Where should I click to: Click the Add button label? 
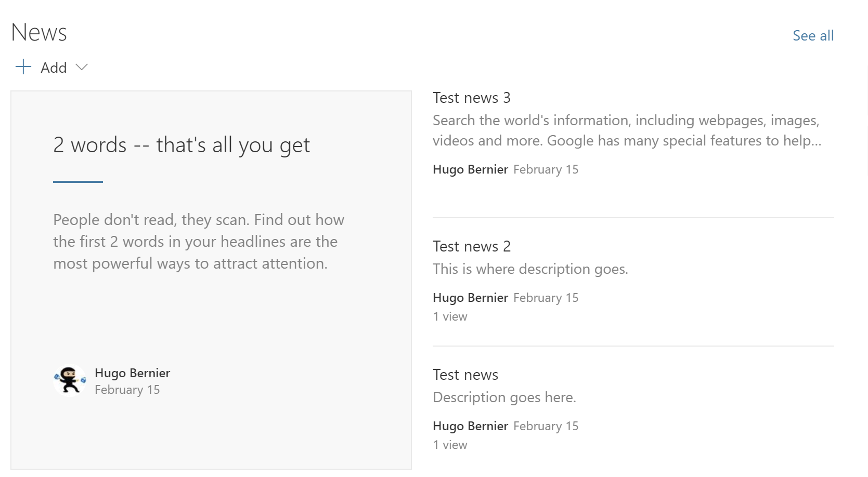point(54,68)
